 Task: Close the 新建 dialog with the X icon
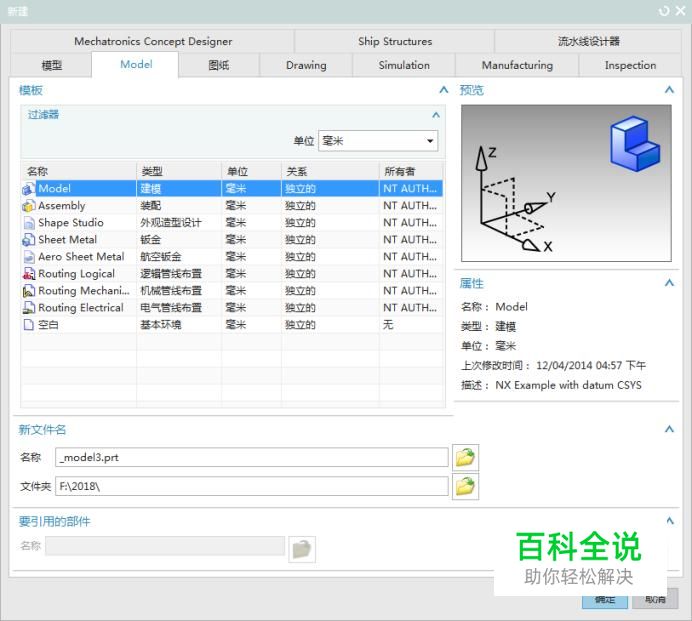[x=680, y=11]
